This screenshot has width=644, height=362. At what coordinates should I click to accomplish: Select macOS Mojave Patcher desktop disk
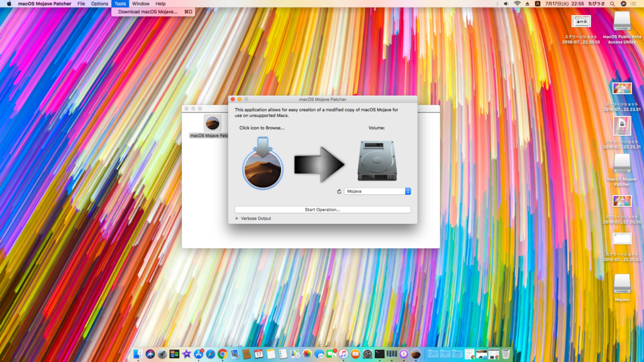(622, 163)
